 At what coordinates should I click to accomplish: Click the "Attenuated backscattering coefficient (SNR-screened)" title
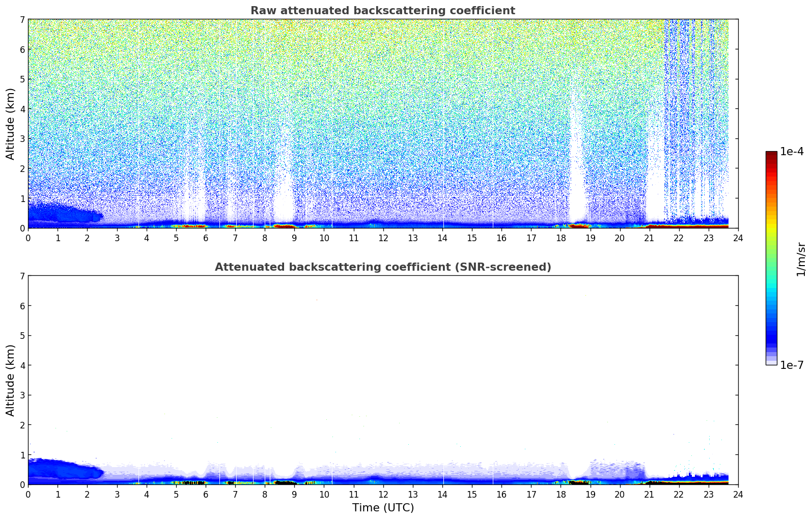[x=382, y=267]
